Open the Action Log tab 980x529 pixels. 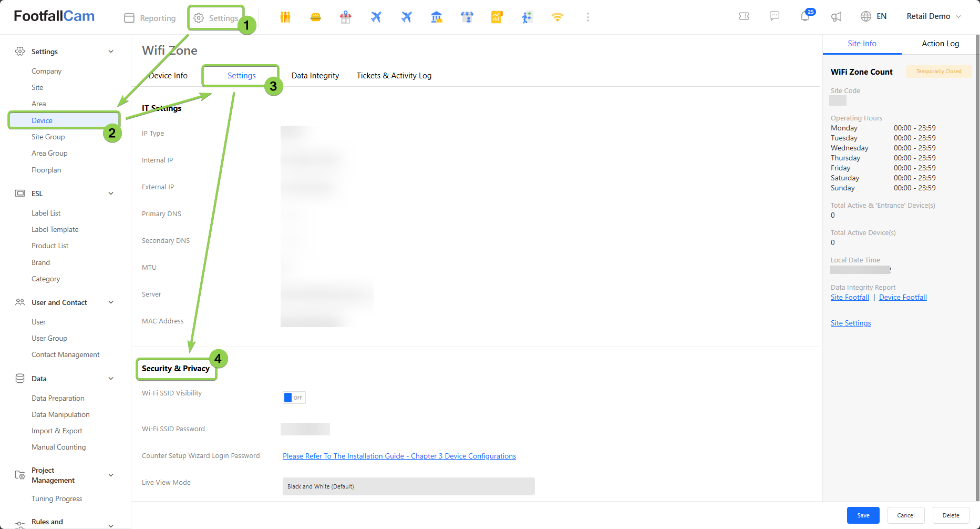click(940, 44)
